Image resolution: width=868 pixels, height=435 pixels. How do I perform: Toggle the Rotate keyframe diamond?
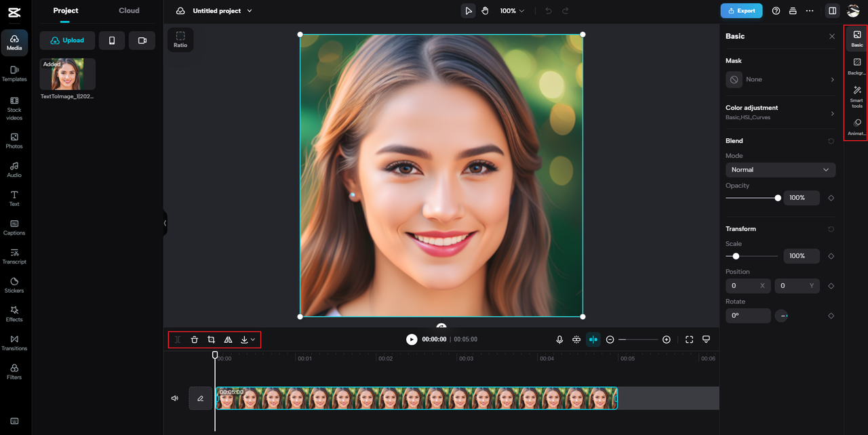click(831, 316)
